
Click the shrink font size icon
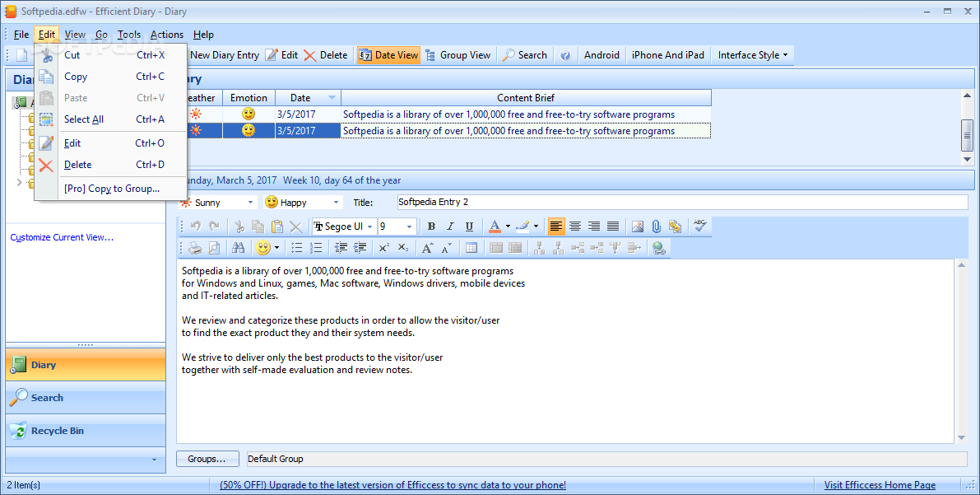point(446,249)
